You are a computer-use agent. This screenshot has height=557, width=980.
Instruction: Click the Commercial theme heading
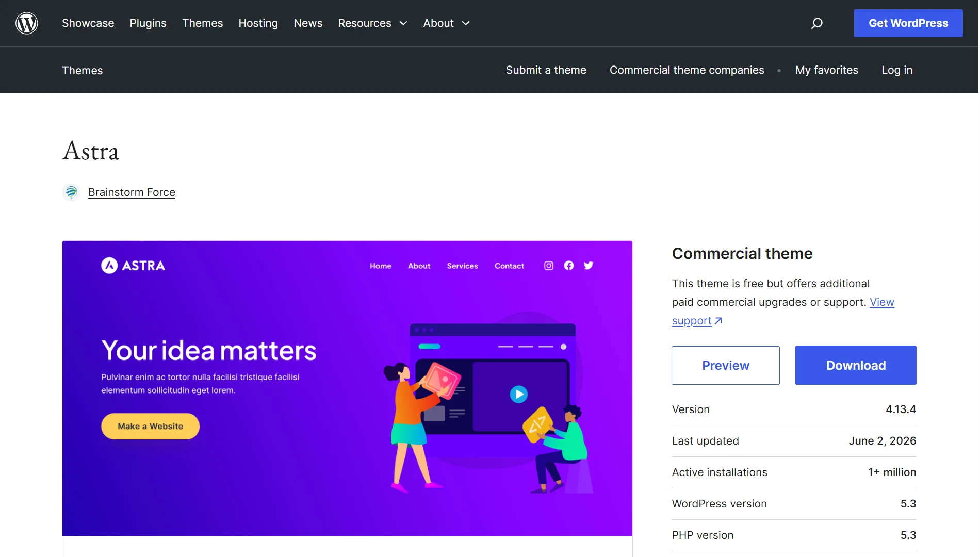click(742, 254)
